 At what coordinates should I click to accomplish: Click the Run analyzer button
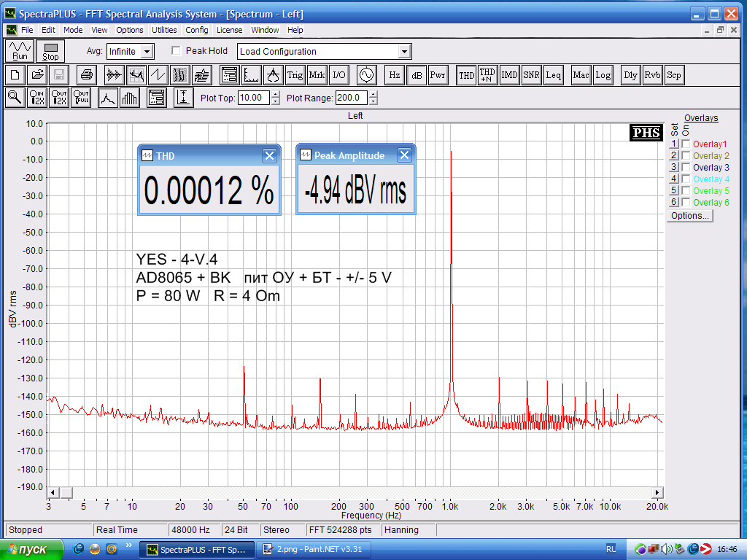click(20, 51)
